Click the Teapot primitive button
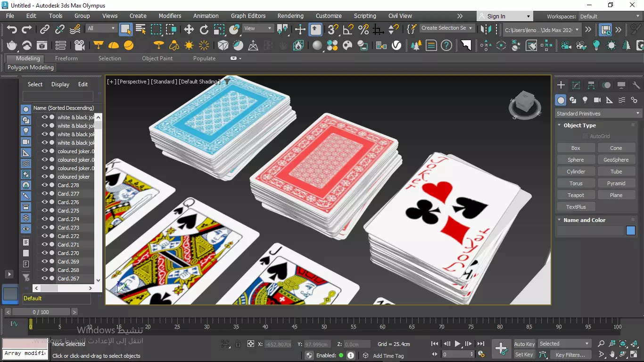The width and height of the screenshot is (644, 362). [576, 195]
